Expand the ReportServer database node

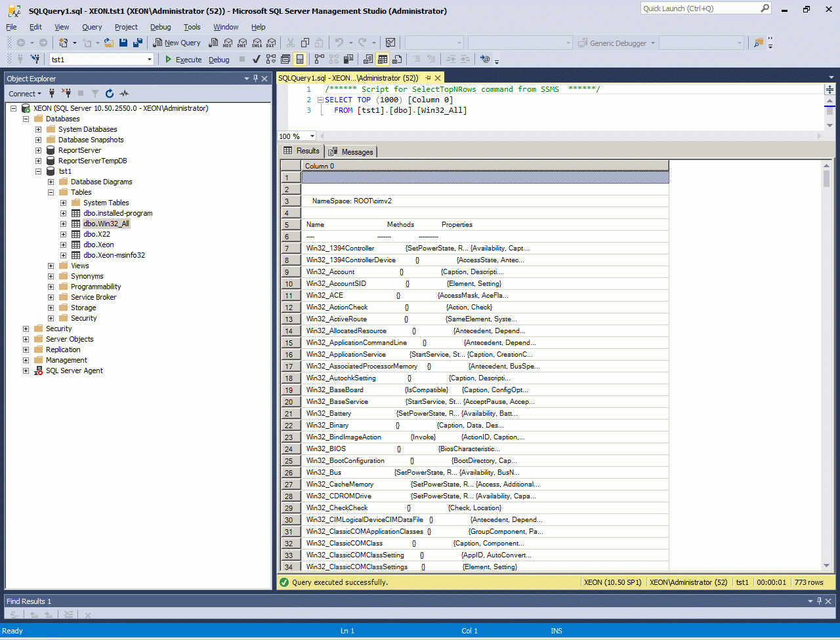(x=39, y=150)
